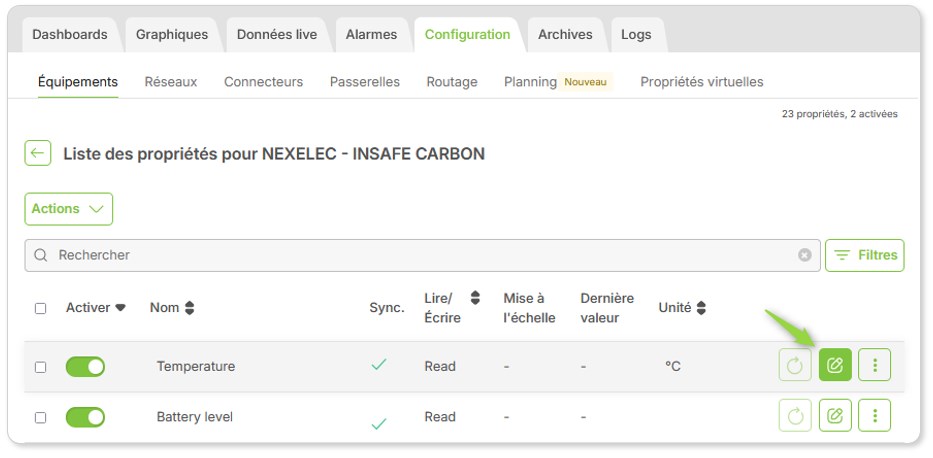Open the Réseaux sub-tab
The image size is (933, 458).
171,81
